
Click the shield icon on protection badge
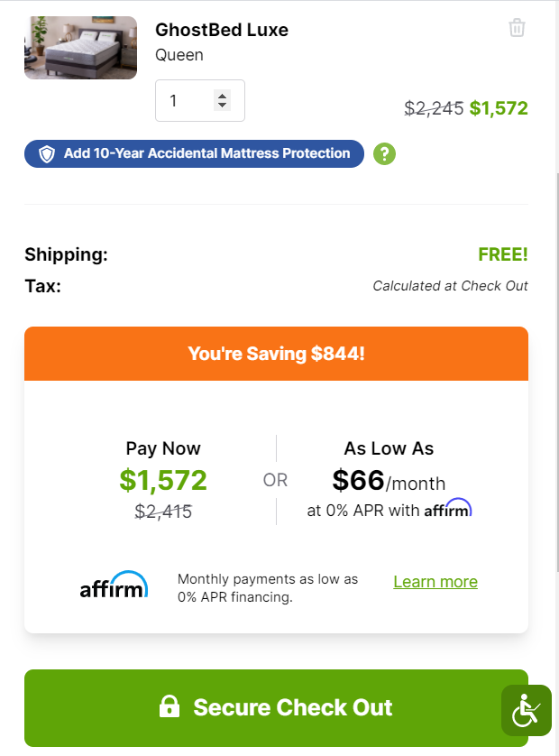click(47, 154)
